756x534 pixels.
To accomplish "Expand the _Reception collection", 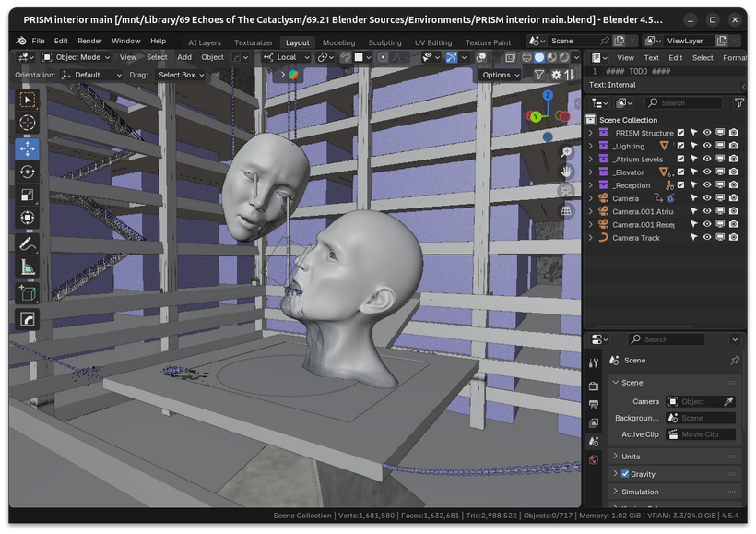I will click(591, 185).
